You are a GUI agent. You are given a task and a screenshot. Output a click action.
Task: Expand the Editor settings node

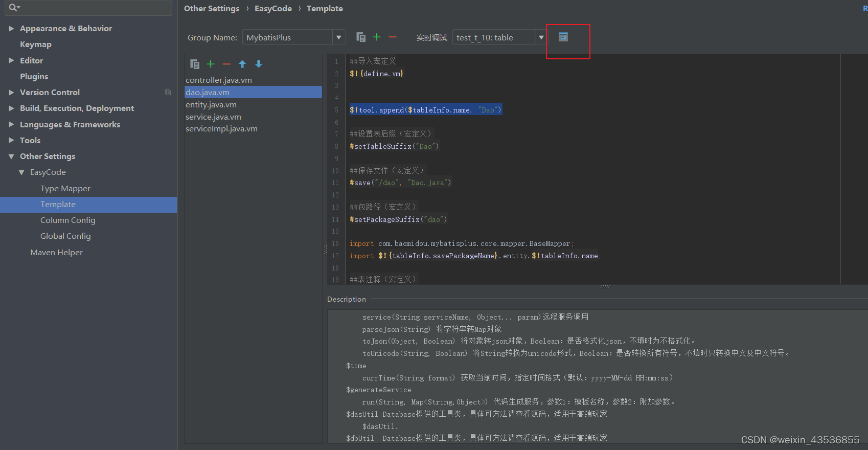coord(11,60)
